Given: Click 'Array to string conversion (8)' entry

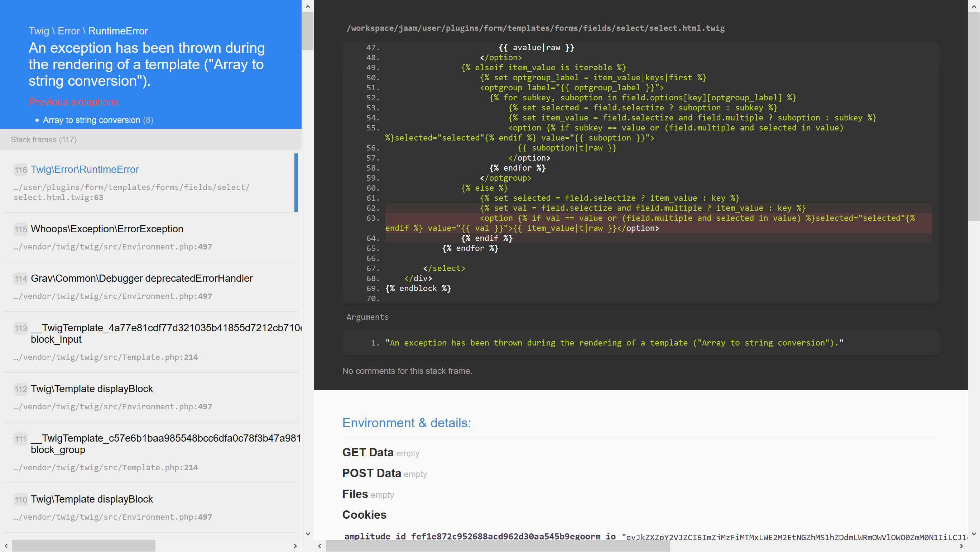Looking at the screenshot, I should pos(98,120).
